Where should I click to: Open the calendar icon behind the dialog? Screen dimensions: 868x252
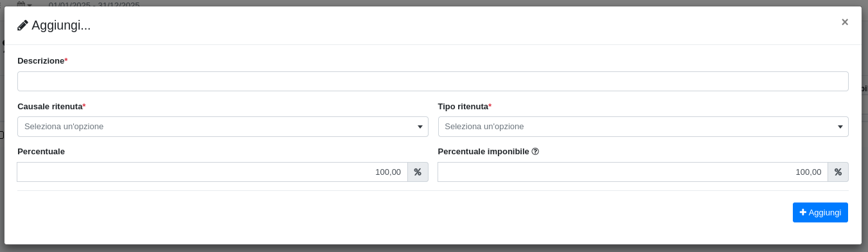pyautogui.click(x=21, y=4)
